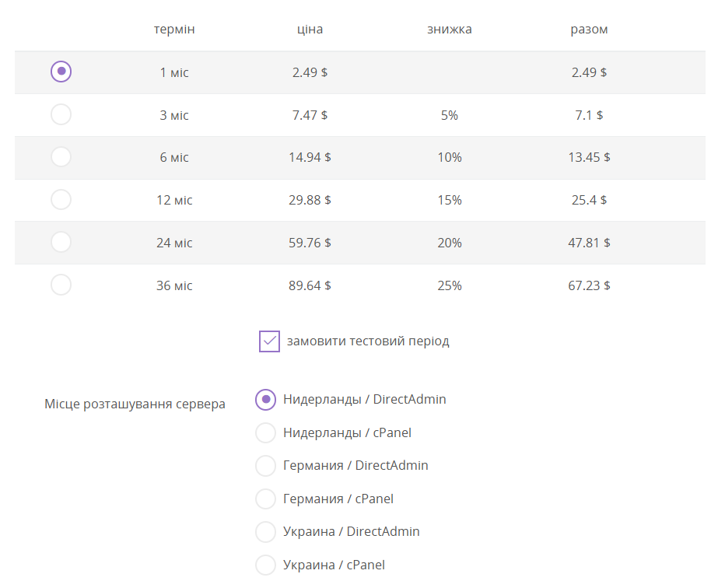Click the термін column header
The image size is (725, 588).
pyautogui.click(x=174, y=30)
